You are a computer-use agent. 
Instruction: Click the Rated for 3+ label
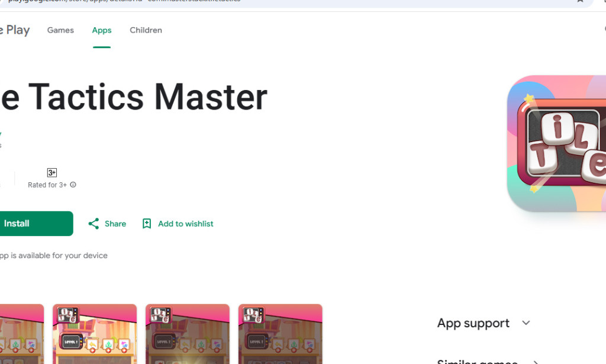pos(51,185)
